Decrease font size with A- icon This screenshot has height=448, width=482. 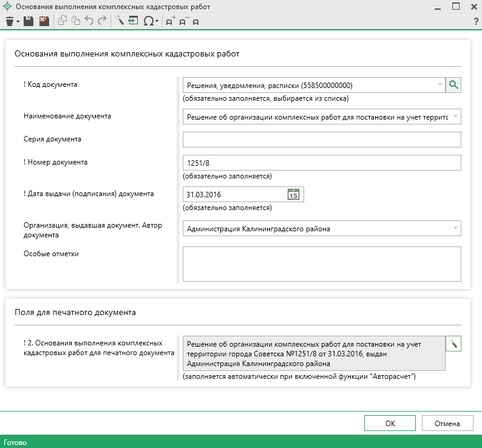(183, 21)
